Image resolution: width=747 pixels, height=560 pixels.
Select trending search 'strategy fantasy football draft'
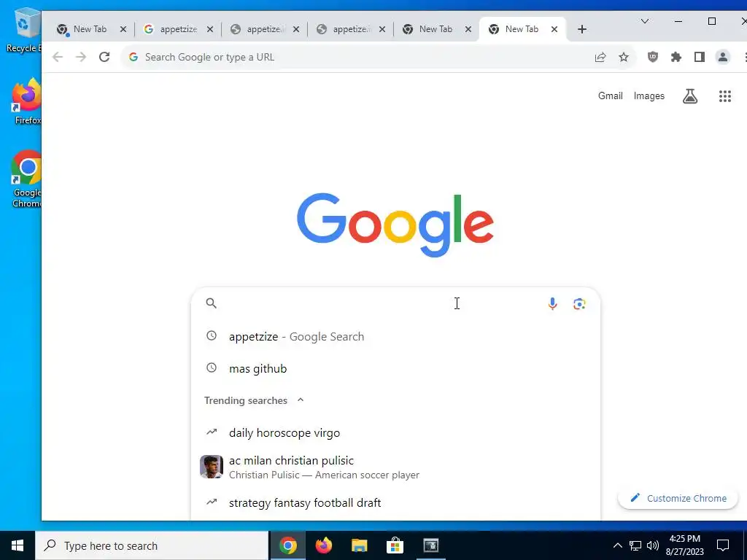coord(395,502)
